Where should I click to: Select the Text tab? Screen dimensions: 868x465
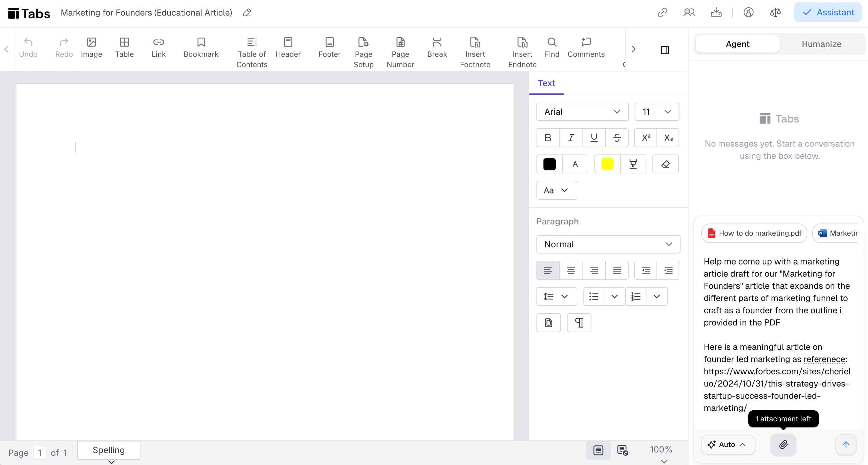(x=546, y=83)
